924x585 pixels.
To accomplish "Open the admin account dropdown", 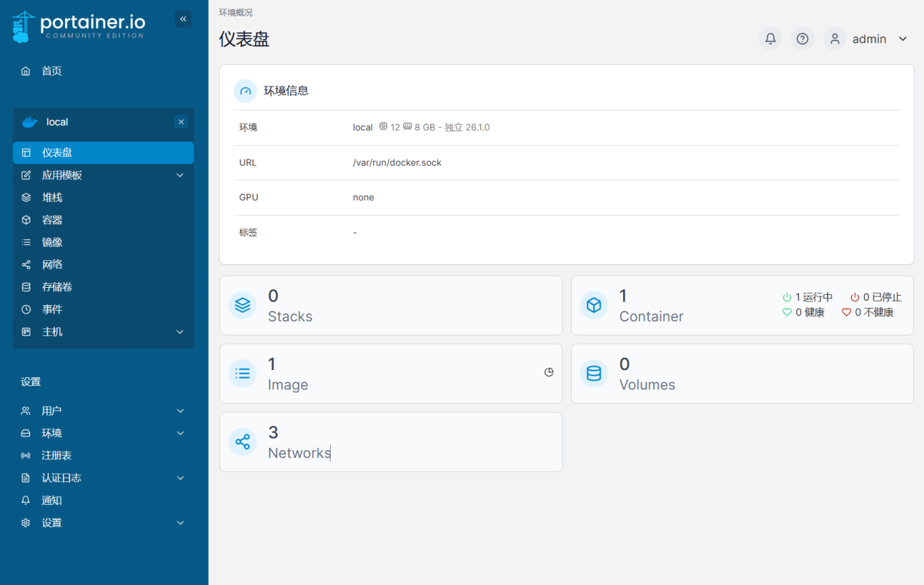I will pos(870,38).
